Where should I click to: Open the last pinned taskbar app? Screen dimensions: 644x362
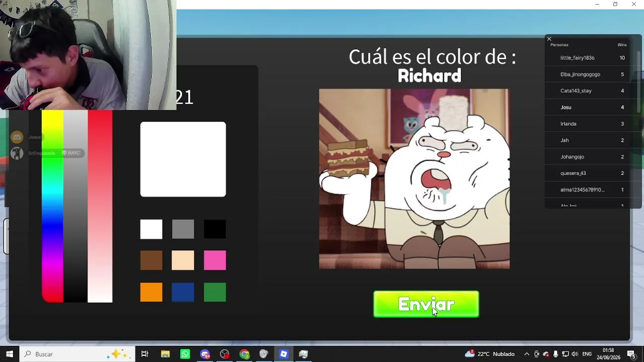click(x=303, y=354)
